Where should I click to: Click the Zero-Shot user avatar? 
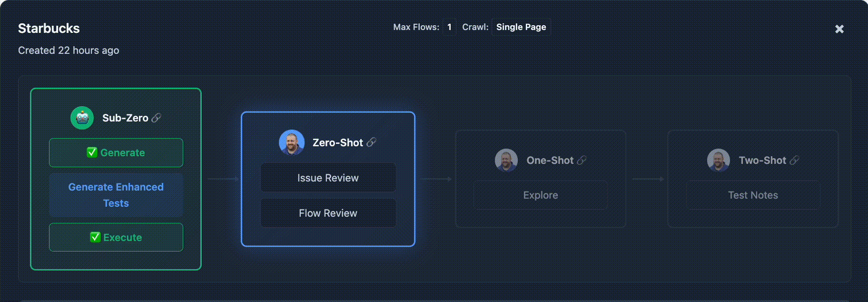pos(292,142)
